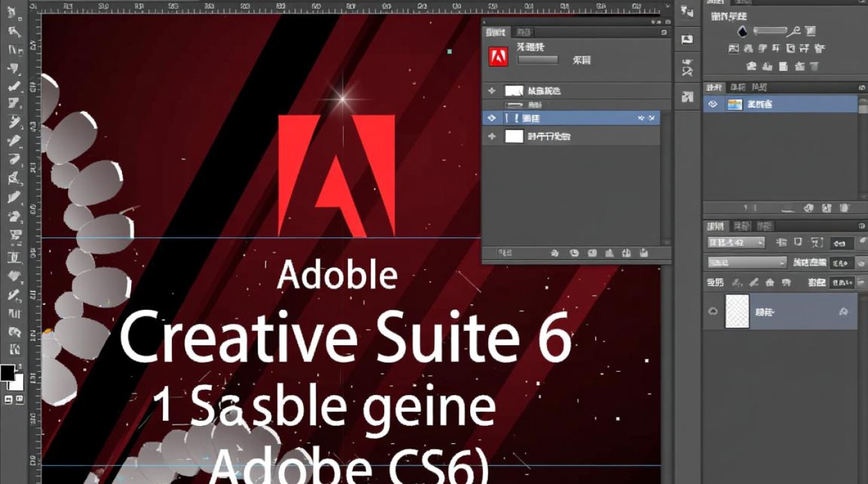
Task: Click the layer effects fx icon
Action: [x=554, y=254]
